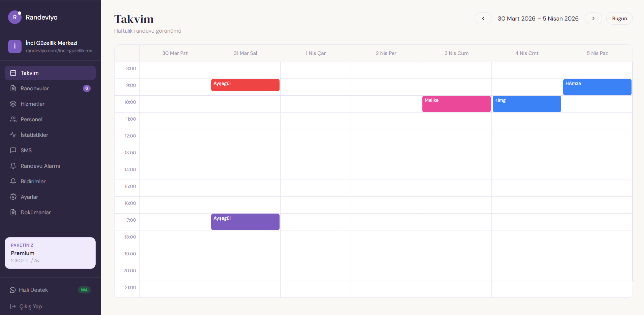
Task: Click the Personel people icon
Action: [13, 119]
